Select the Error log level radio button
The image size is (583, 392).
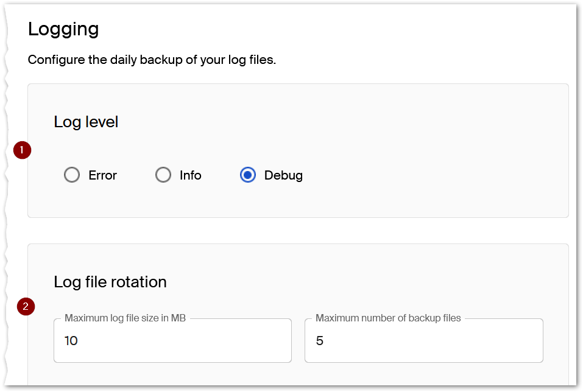click(x=72, y=175)
